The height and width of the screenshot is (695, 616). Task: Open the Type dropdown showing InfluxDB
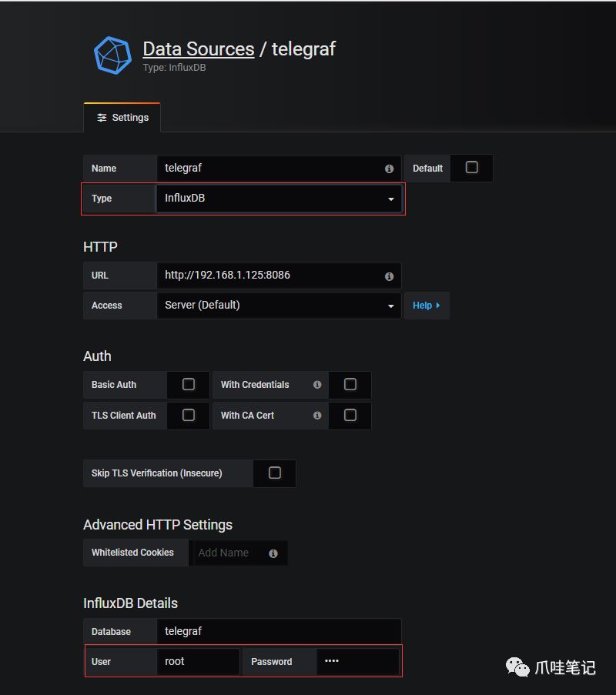point(279,198)
